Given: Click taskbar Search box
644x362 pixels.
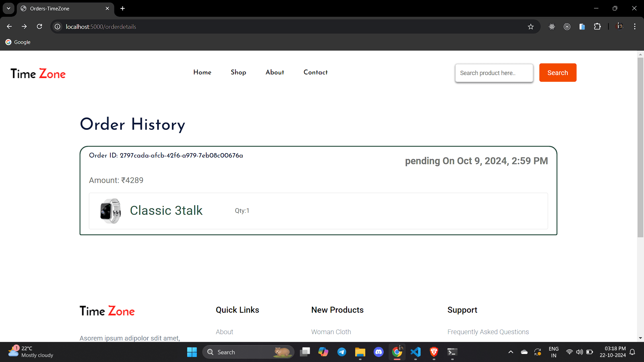Looking at the screenshot, I should click(248, 352).
